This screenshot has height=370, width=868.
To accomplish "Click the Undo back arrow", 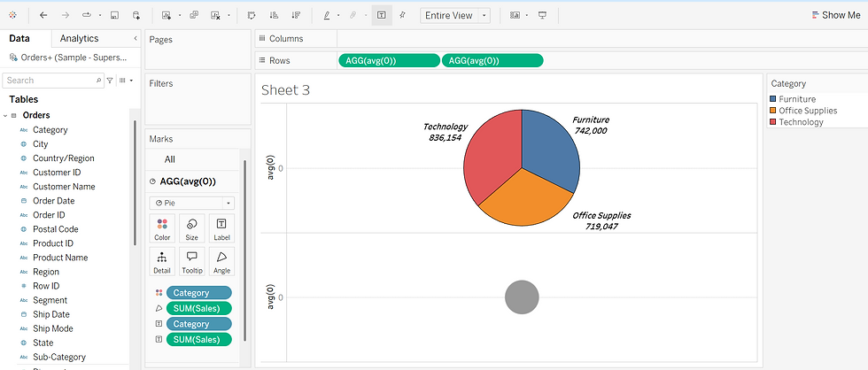I will [x=43, y=15].
